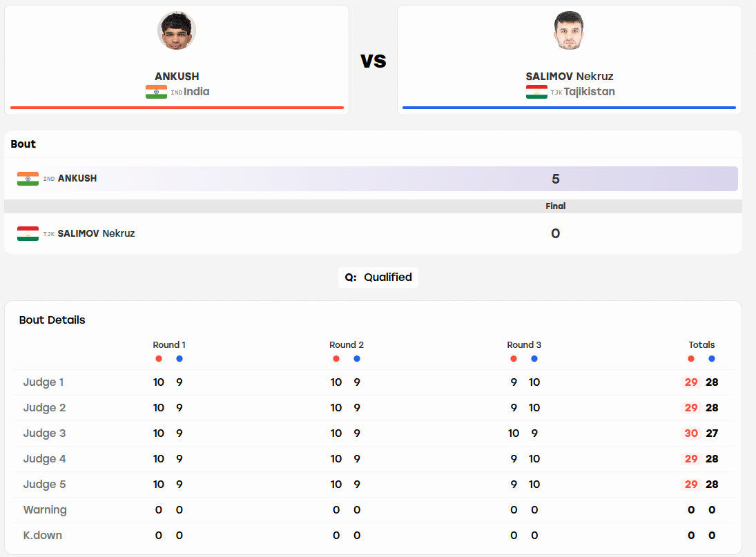Click the blue underline bar beneath Tajikistan
This screenshot has height=557, width=756.
570,108
